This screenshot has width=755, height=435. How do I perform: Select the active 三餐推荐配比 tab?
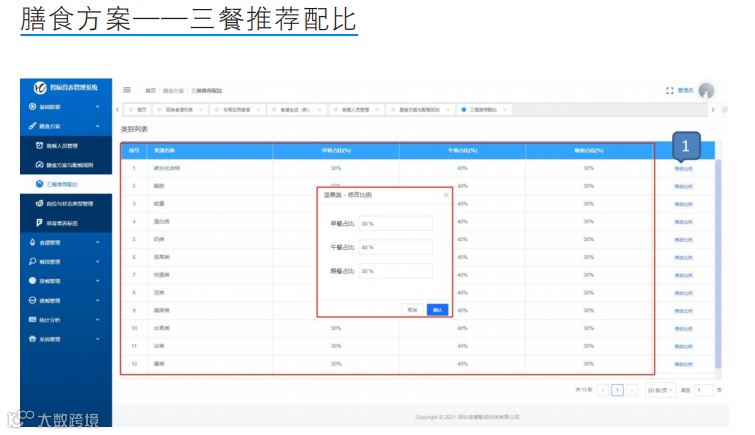tap(483, 110)
